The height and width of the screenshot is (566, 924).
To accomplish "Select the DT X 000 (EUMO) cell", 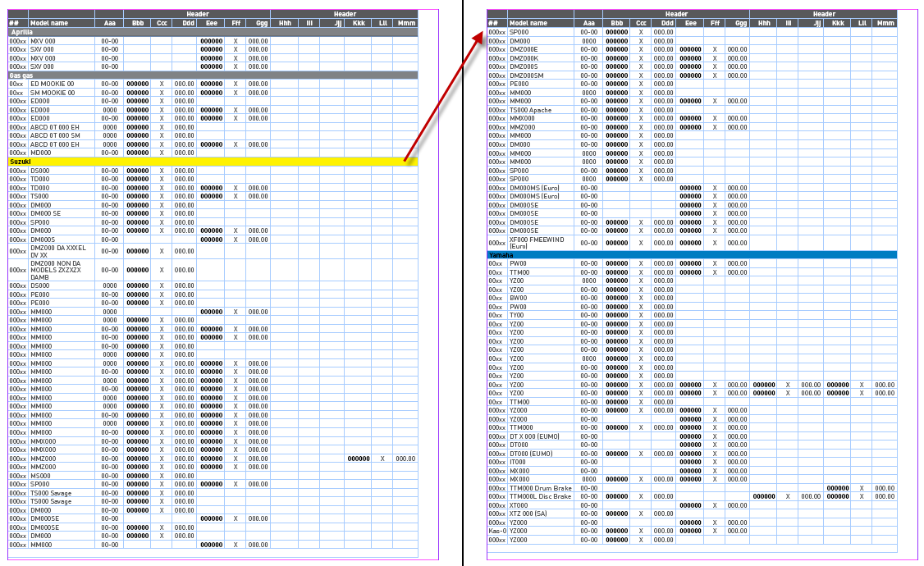I will (x=541, y=436).
